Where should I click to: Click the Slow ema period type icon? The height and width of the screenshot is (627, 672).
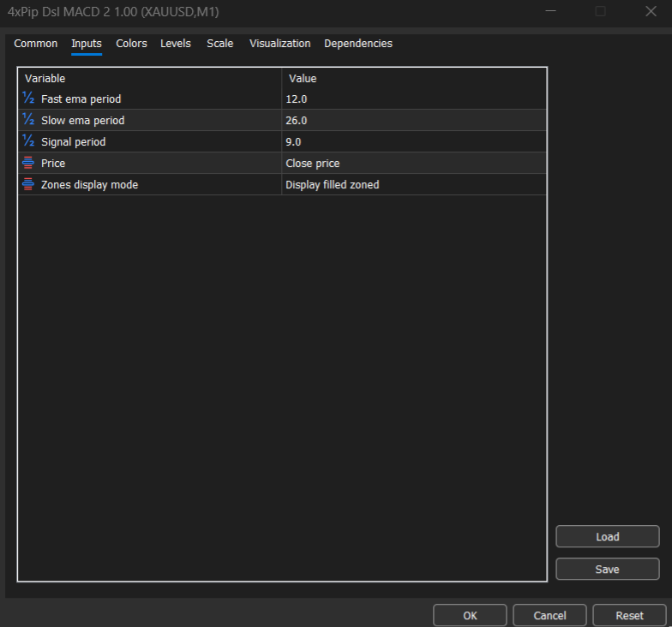(x=28, y=120)
